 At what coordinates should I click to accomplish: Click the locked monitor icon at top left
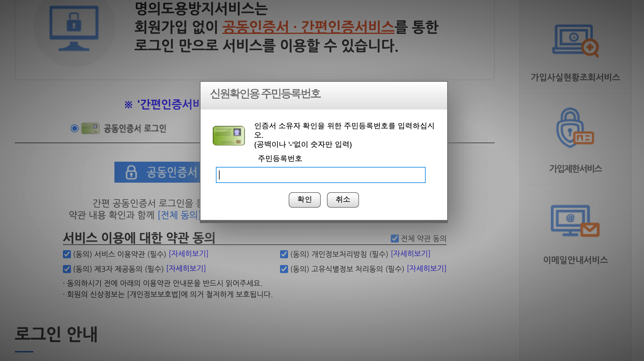pos(74,28)
